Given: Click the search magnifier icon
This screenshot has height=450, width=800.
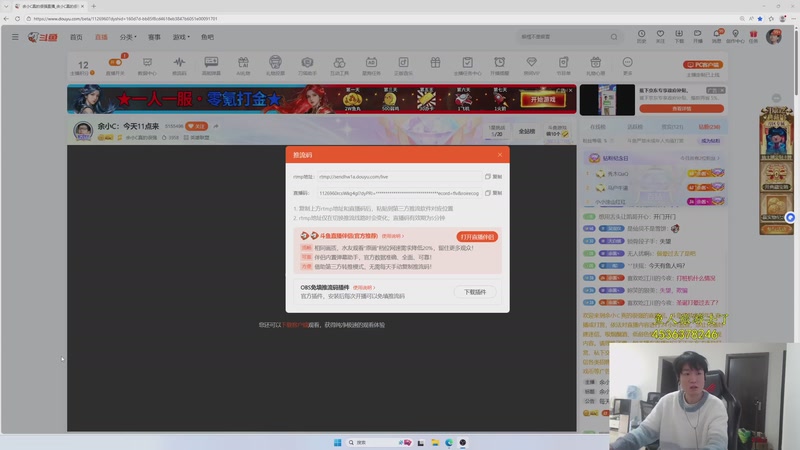Looking at the screenshot, I should pyautogui.click(x=614, y=37).
